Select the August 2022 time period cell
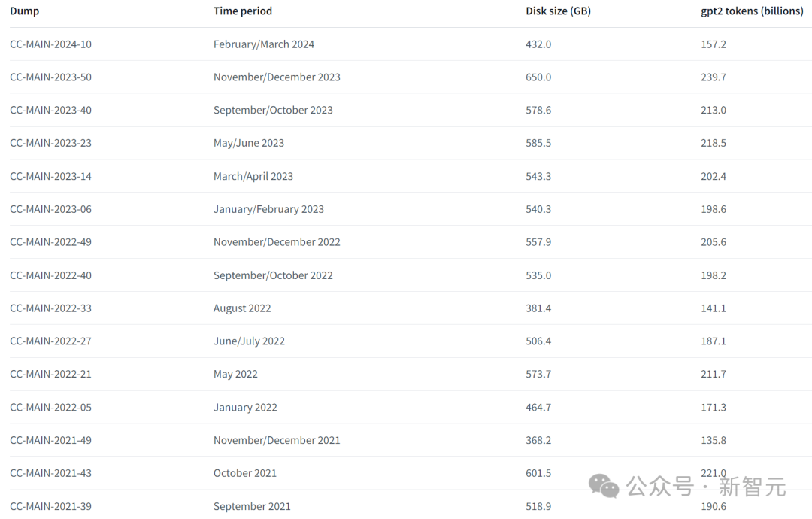The width and height of the screenshot is (812, 519). point(242,308)
